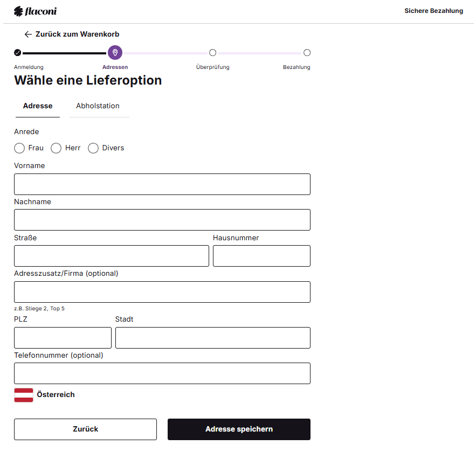This screenshot has height=452, width=476.
Task: Click the Anrede label
Action: (26, 131)
